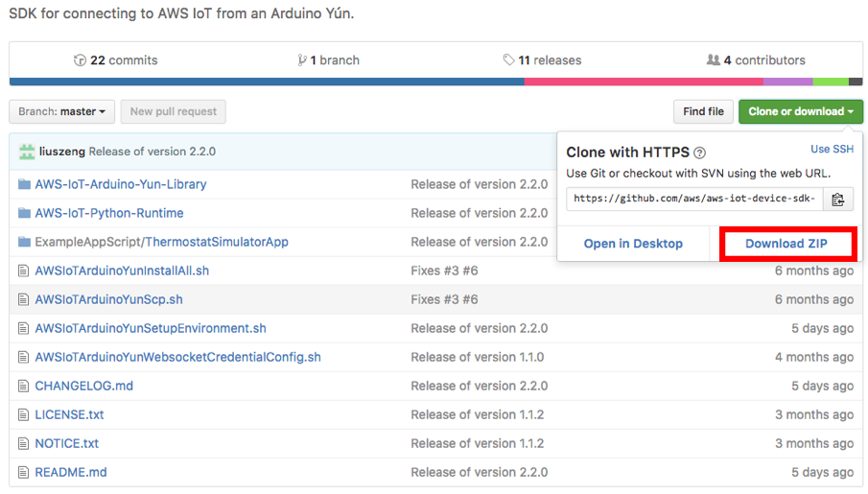Open the liuszeng author link
This screenshot has width=868, height=494.
pos(62,152)
